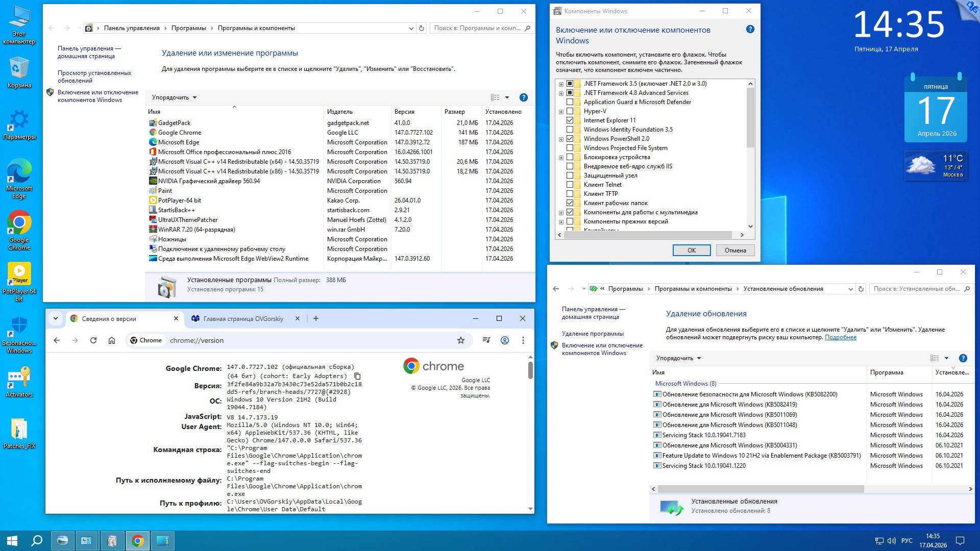Click Chrome's bookmark star icon
This screenshot has height=551, width=980.
[x=460, y=340]
